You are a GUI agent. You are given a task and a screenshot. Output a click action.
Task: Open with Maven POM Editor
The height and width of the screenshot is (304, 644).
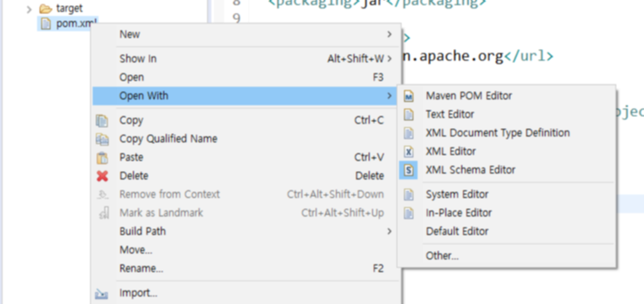(507, 96)
